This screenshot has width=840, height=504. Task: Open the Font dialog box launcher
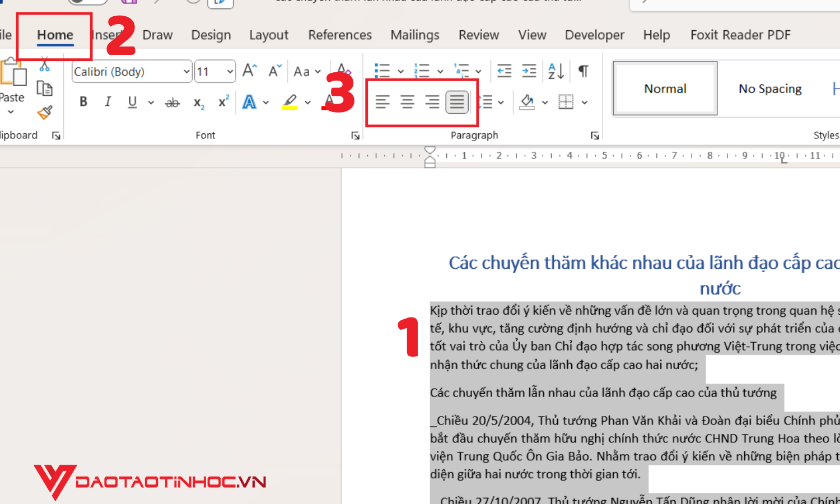coord(356,135)
